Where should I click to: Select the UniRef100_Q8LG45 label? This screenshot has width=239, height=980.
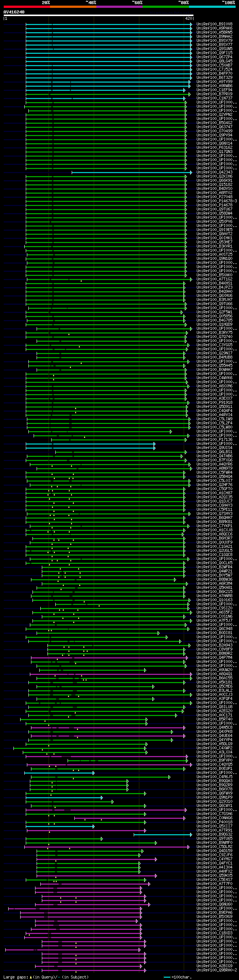pyautogui.click(x=214, y=61)
